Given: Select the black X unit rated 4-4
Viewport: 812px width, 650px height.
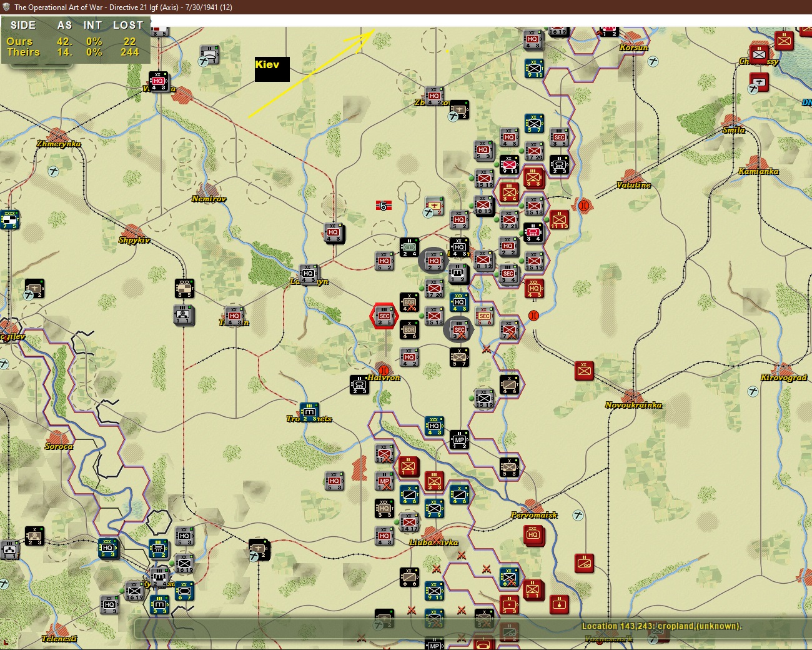Looking at the screenshot, I should pyautogui.click(x=509, y=384).
